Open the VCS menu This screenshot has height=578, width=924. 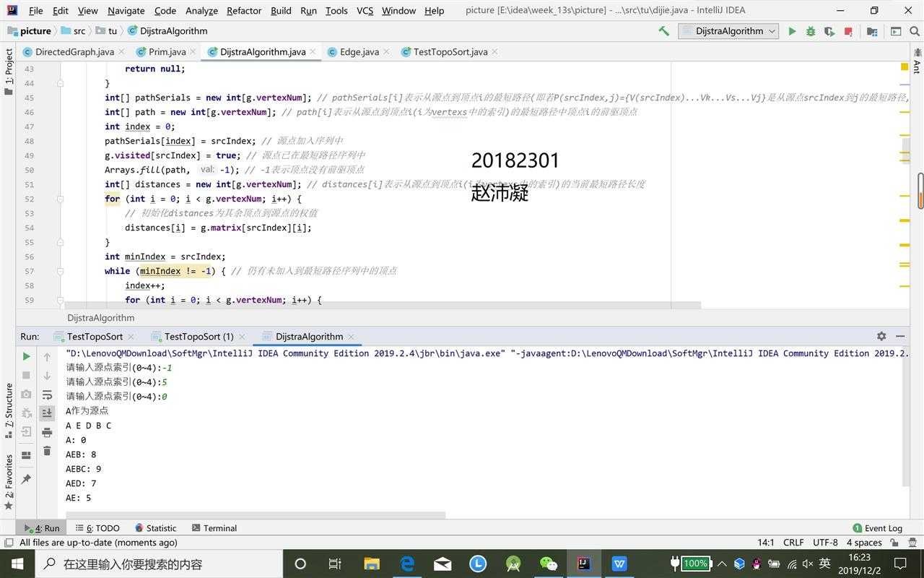pyautogui.click(x=365, y=10)
